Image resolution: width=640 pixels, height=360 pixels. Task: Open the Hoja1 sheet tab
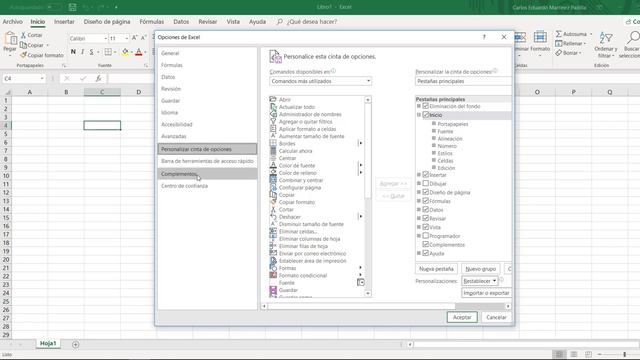point(48,344)
